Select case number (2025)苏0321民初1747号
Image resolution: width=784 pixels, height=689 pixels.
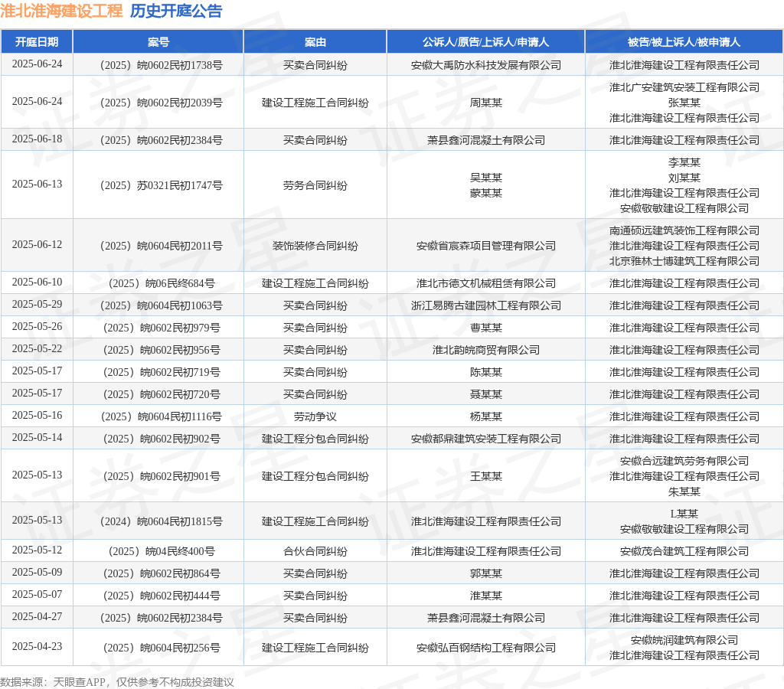pos(158,185)
